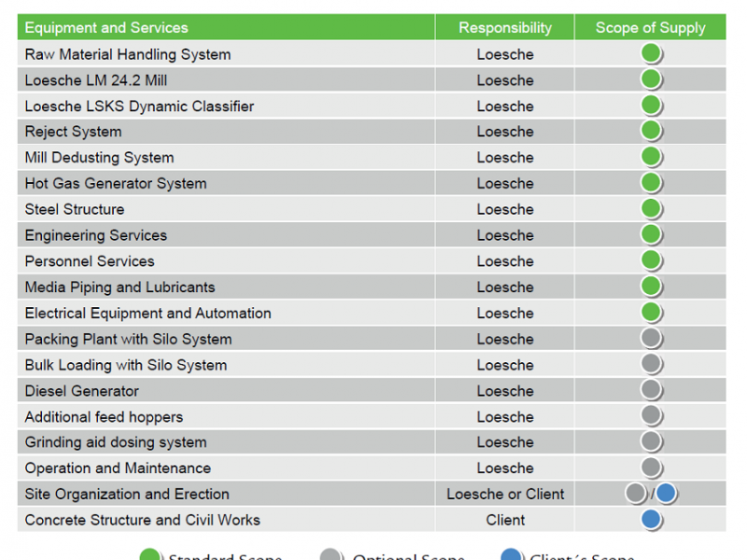
Task: Select Additional feed hoppers text
Action: pos(104,416)
